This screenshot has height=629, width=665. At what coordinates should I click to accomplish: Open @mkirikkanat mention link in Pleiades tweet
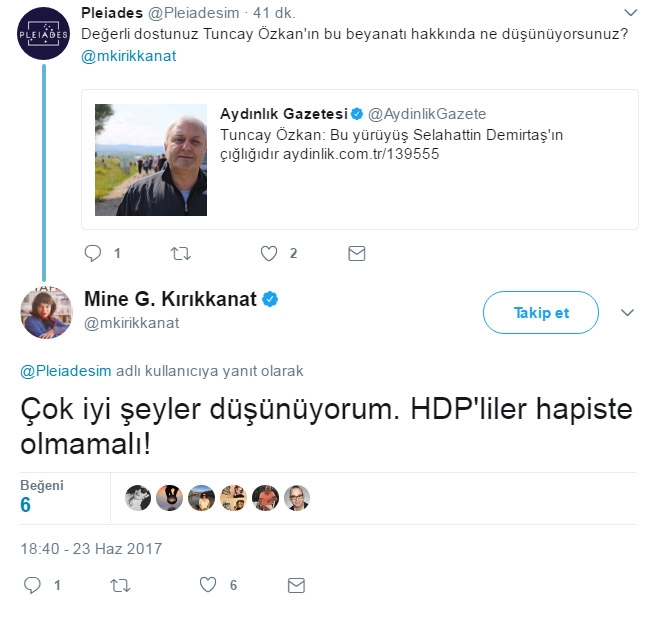pos(129,56)
